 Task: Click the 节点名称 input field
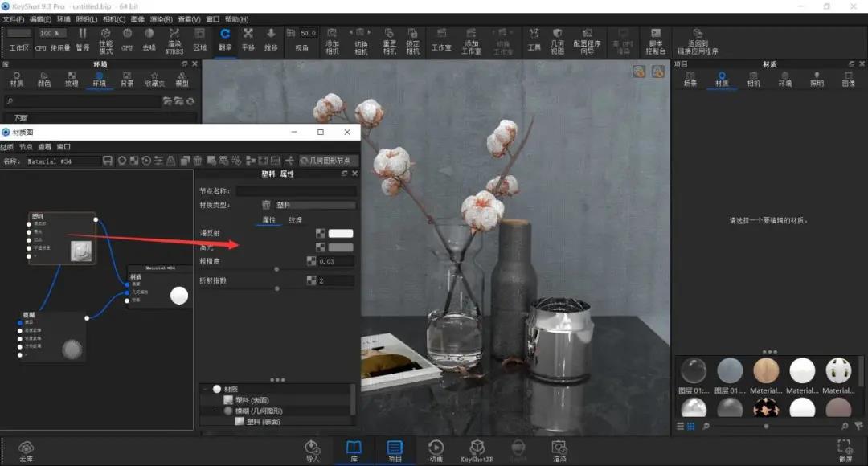coord(296,191)
